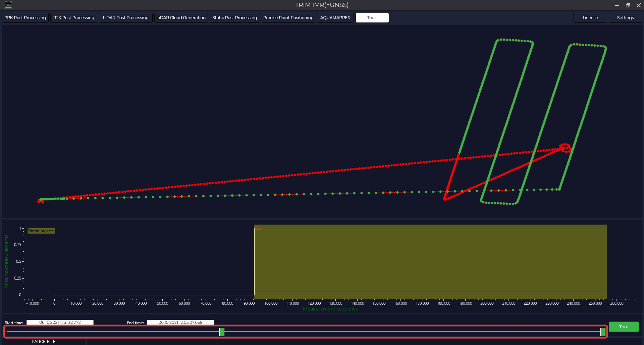Minimize the TRIM IMR window
The image size is (644, 345).
tap(617, 5)
